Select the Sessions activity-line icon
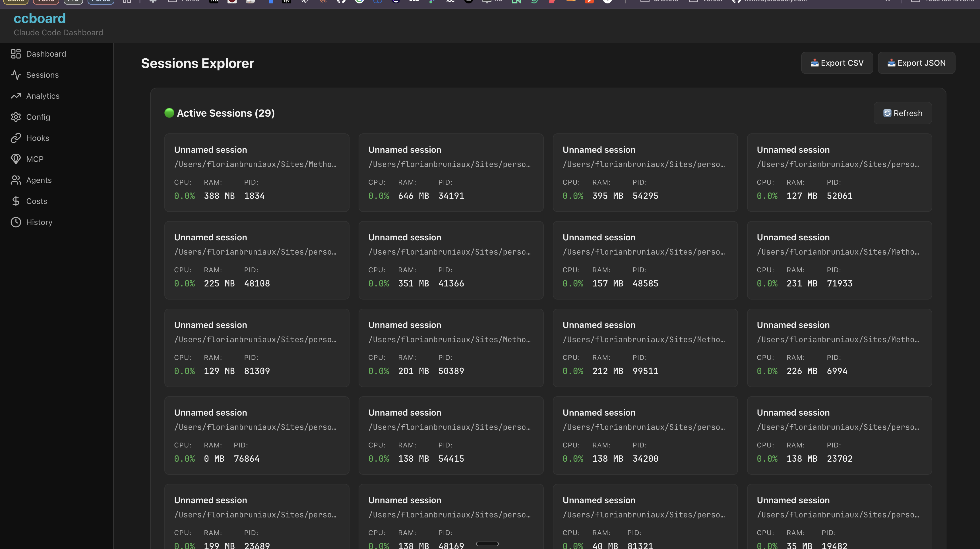This screenshot has height=549, width=980. pos(16,75)
